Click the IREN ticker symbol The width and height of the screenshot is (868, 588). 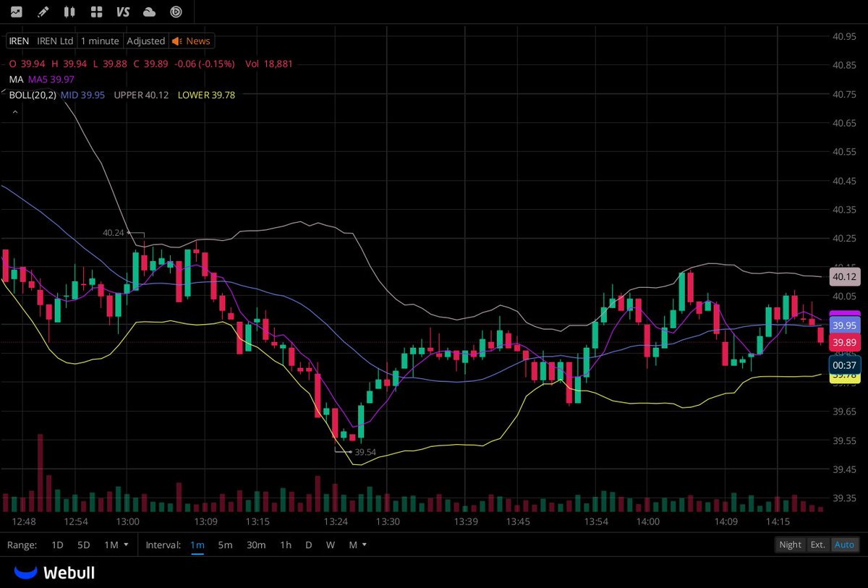tap(19, 41)
